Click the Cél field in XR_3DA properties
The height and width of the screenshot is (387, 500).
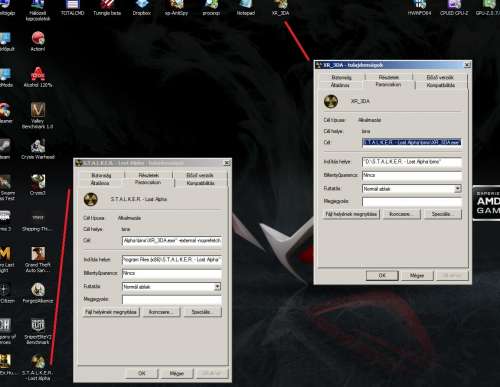412,143
